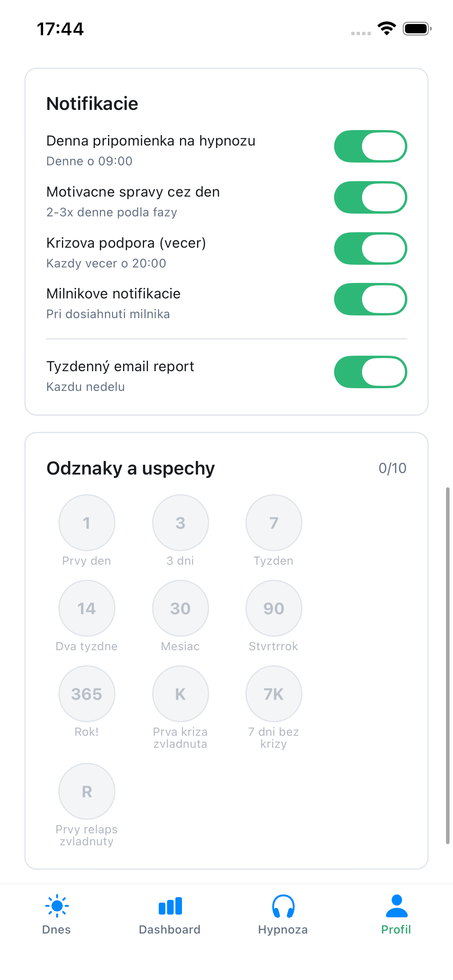Image resolution: width=453 pixels, height=980 pixels.
Task: Open the Dashboard bar chart icon
Action: (170, 906)
